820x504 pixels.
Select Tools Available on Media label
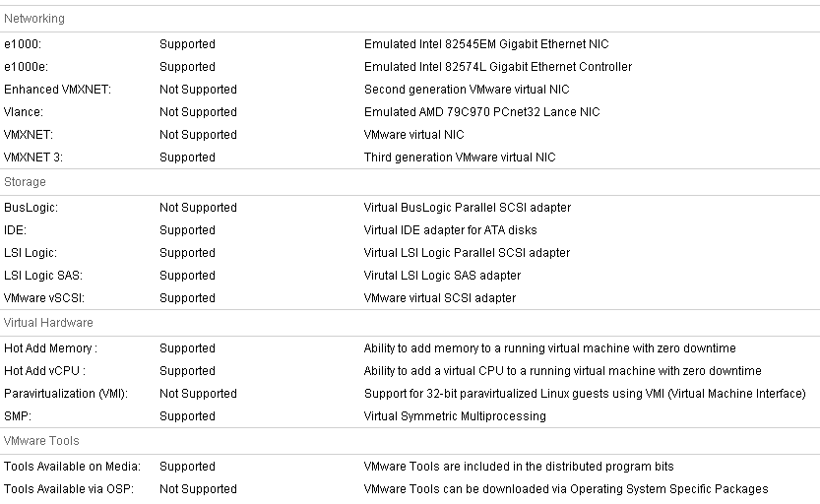(72, 467)
